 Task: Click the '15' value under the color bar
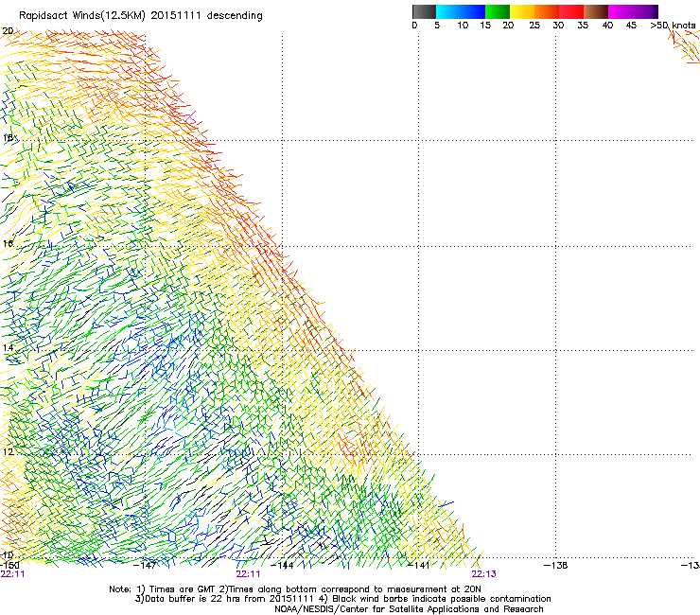pos(485,26)
